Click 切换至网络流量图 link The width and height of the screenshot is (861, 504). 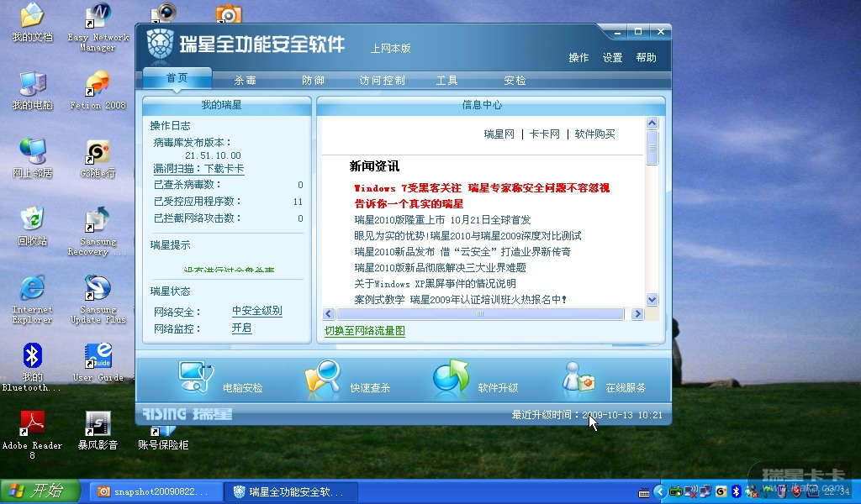tap(365, 331)
